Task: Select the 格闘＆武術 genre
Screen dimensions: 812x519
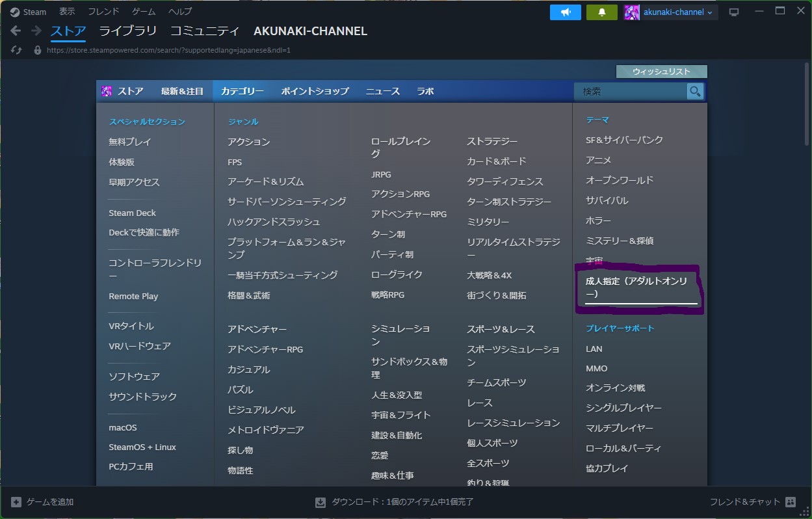Action: click(248, 295)
